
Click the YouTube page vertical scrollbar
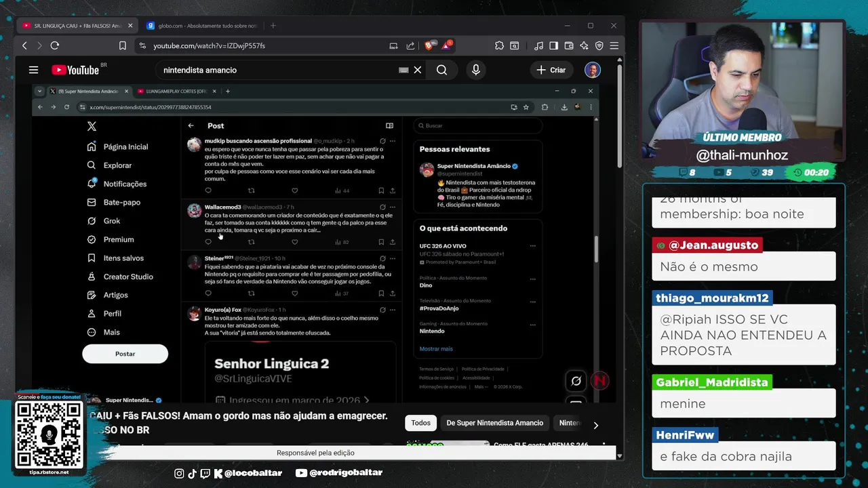620,115
